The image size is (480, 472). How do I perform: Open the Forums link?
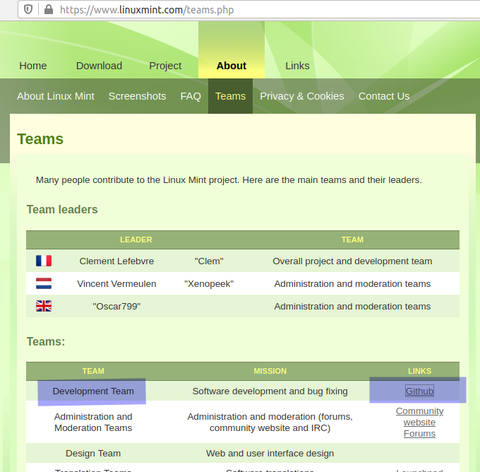(419, 434)
